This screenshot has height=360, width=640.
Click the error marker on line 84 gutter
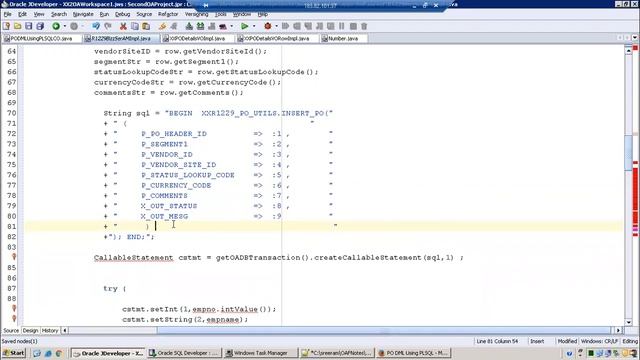(x=14, y=257)
